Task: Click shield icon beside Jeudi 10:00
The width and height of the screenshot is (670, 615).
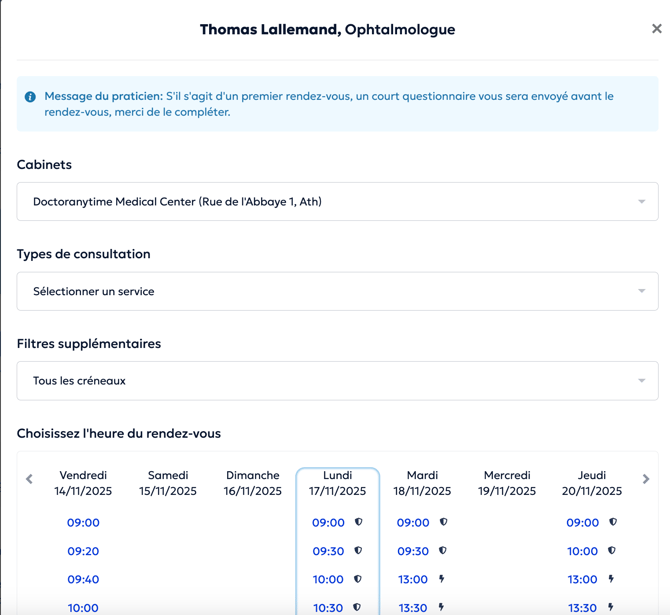Action: point(612,550)
